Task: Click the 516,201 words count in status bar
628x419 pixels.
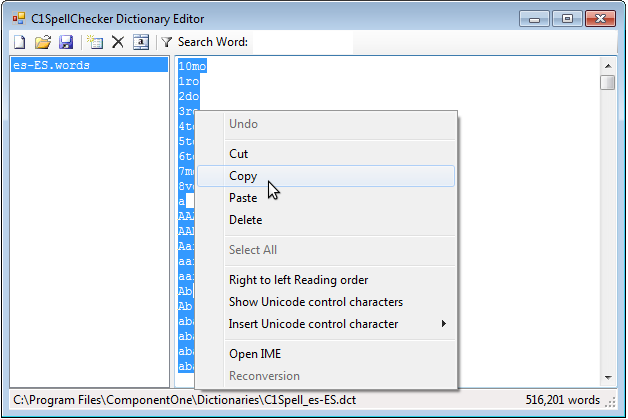Action: click(563, 400)
